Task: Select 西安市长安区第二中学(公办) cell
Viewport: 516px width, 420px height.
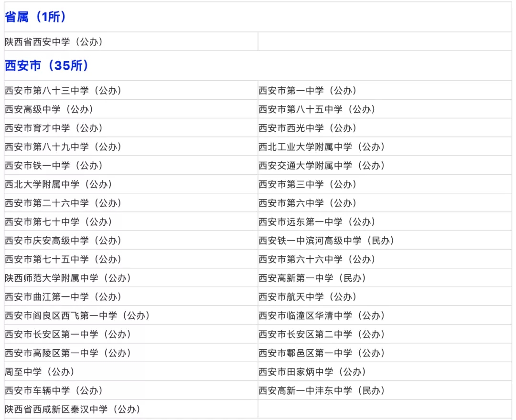Action: pyautogui.click(x=385, y=334)
